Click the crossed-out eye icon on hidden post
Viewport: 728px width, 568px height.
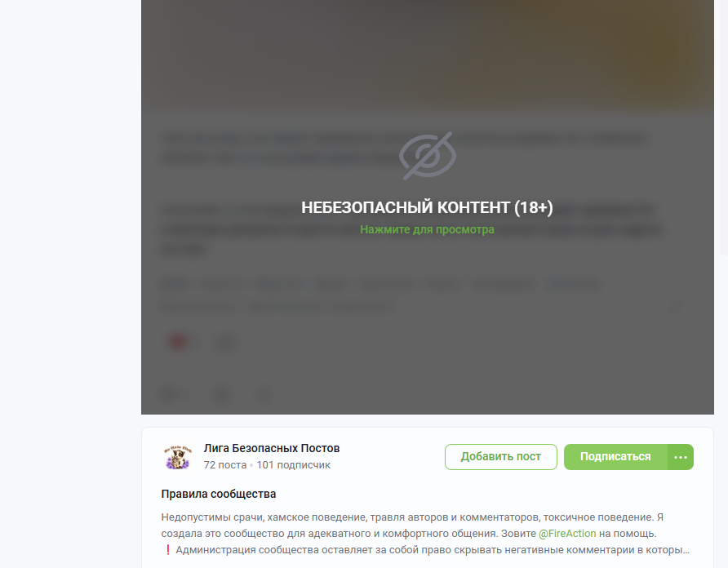[428, 156]
